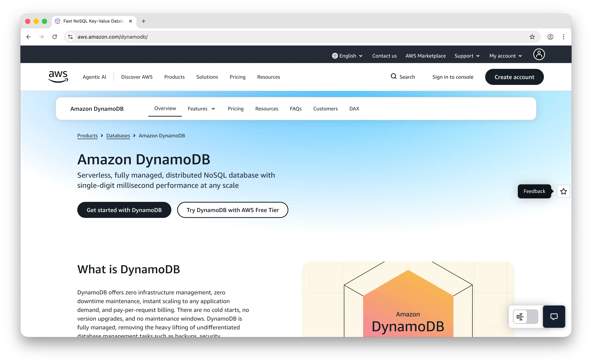This screenshot has height=364, width=592.
Task: Click Get started with DynamoDB
Action: pos(124,210)
